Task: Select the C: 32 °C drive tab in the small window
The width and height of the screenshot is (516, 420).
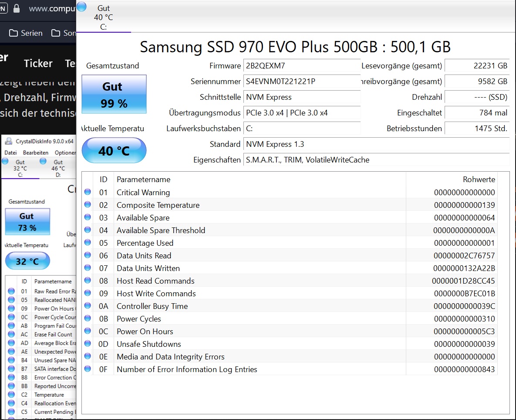Action: [x=20, y=168]
